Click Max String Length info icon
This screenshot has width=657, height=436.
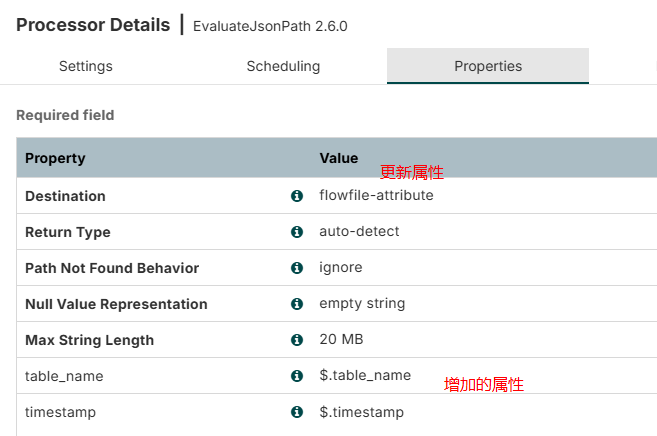click(296, 340)
